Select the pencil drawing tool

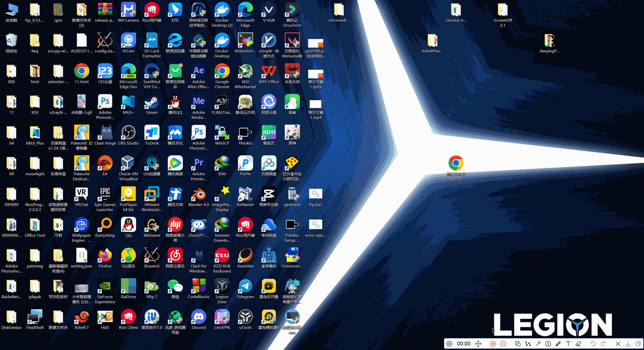[x=559, y=343]
